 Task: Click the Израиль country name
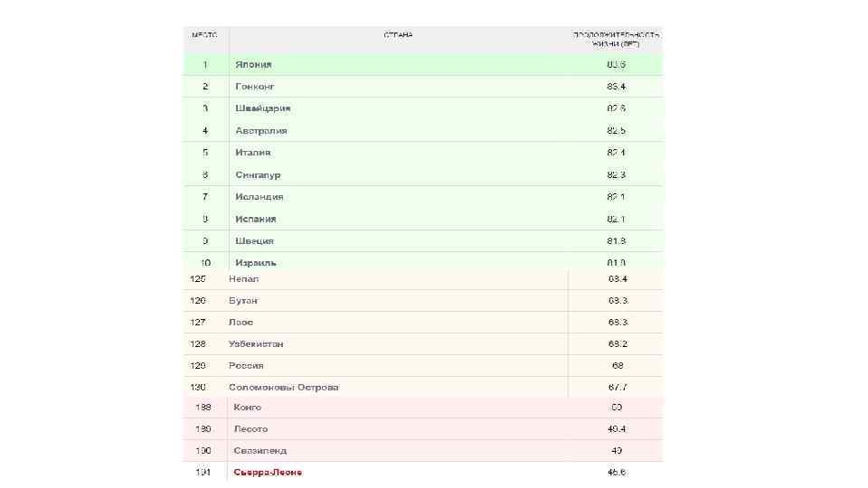pos(255,262)
